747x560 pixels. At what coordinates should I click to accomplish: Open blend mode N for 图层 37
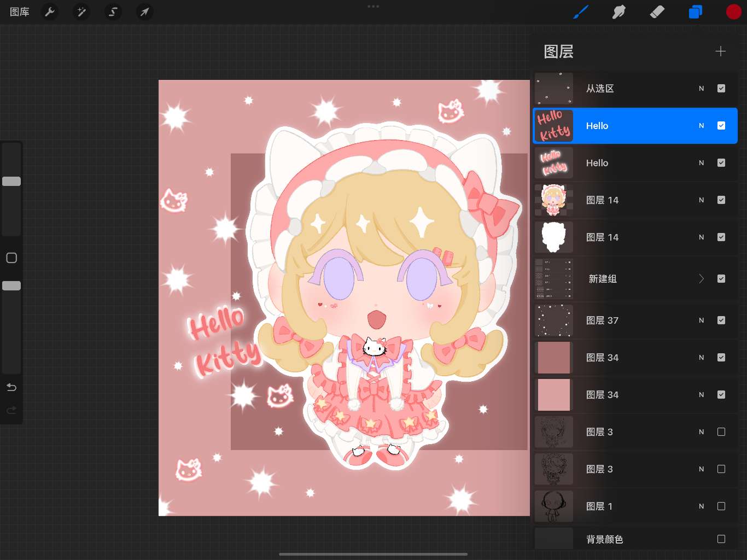[x=702, y=320]
